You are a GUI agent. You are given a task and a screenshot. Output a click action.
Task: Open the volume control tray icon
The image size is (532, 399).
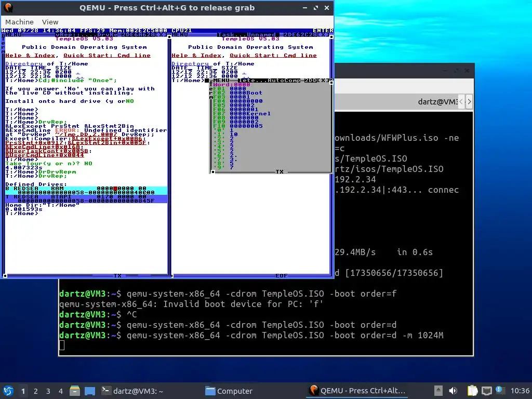pyautogui.click(x=453, y=391)
